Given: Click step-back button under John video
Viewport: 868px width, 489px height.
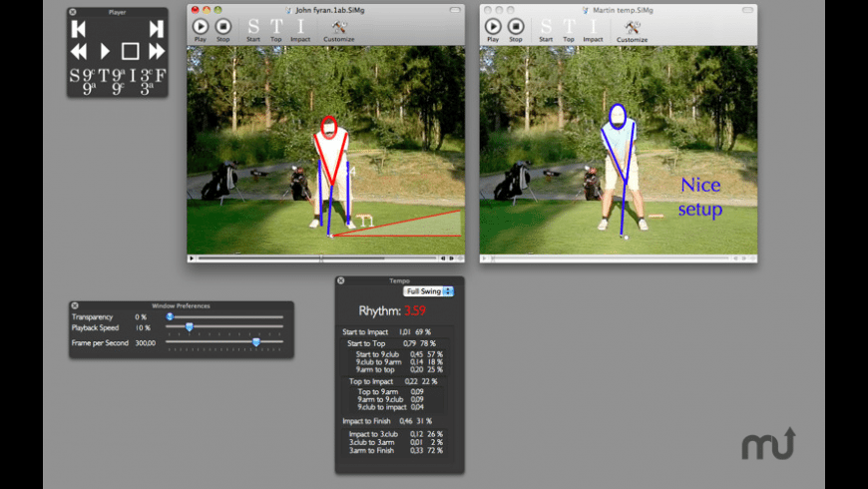Looking at the screenshot, I should (442, 258).
